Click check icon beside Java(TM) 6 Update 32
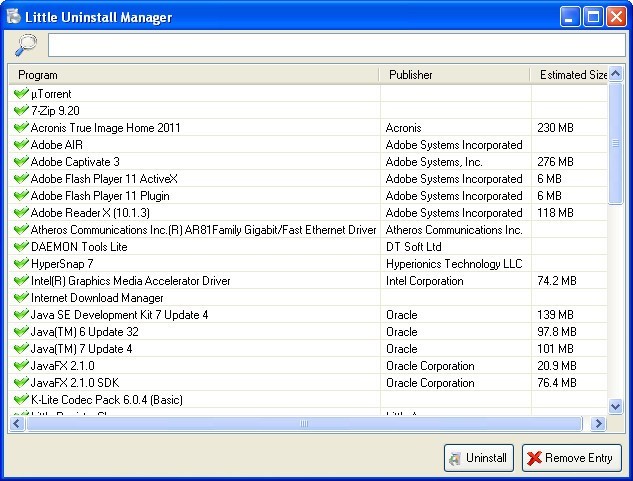 pyautogui.click(x=21, y=332)
